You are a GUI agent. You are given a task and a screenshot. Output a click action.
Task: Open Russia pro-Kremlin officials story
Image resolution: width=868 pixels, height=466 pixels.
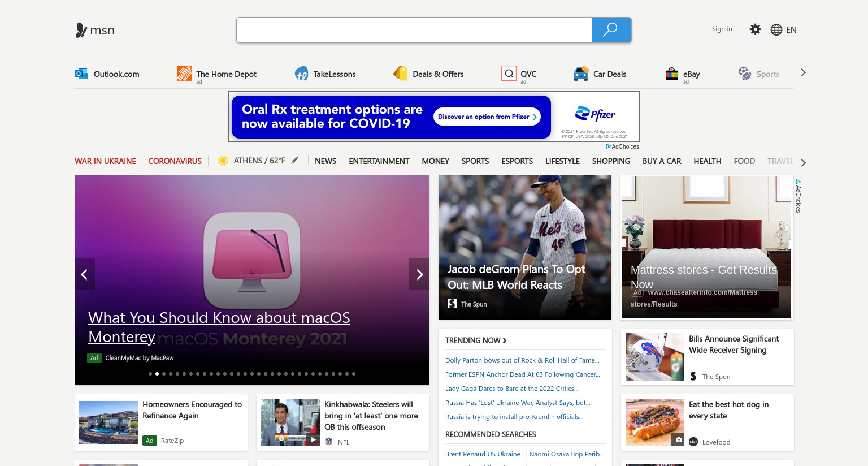point(514,417)
